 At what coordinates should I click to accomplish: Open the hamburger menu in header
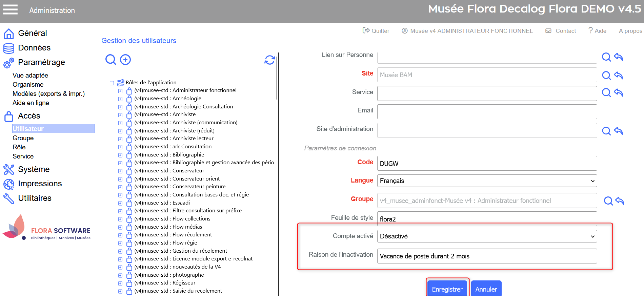(x=10, y=9)
